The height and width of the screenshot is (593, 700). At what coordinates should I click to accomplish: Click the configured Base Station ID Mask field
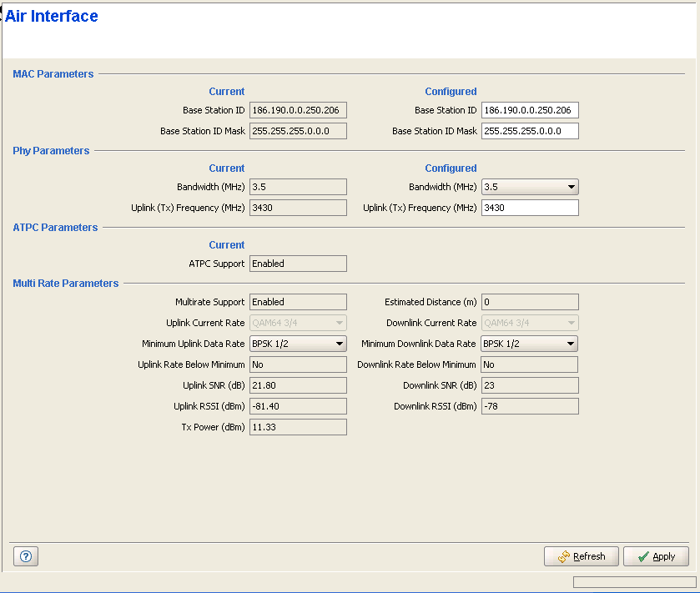530,131
